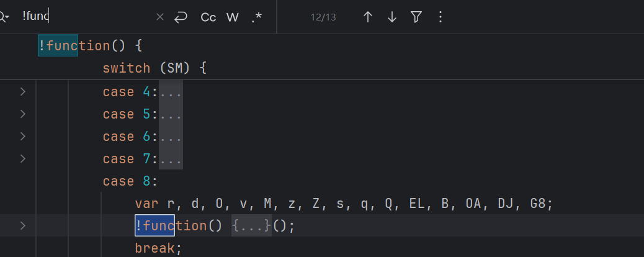Open the search results filter
The width and height of the screenshot is (644, 257).
point(416,17)
